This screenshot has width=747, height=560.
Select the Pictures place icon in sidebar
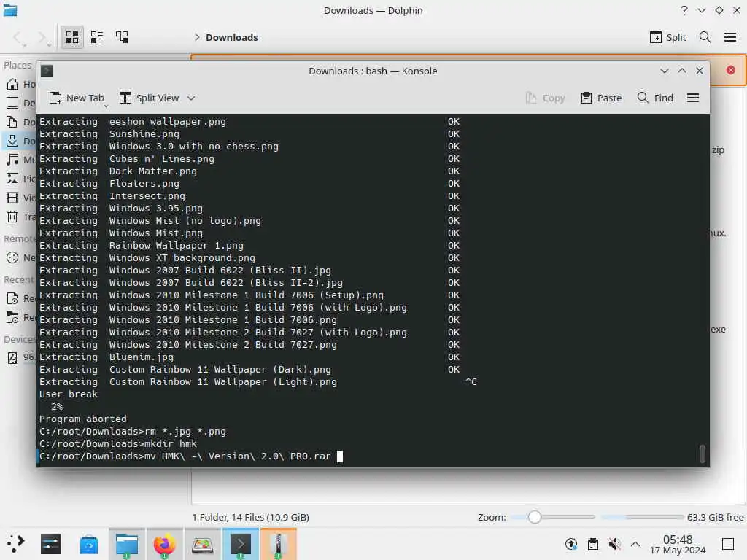pyautogui.click(x=12, y=179)
